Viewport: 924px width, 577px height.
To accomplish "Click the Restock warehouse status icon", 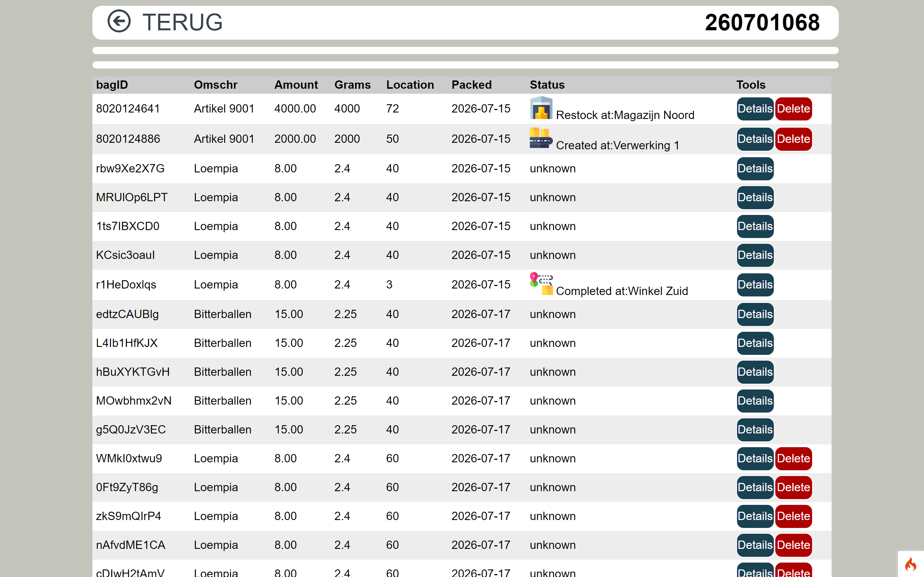I will coord(541,108).
